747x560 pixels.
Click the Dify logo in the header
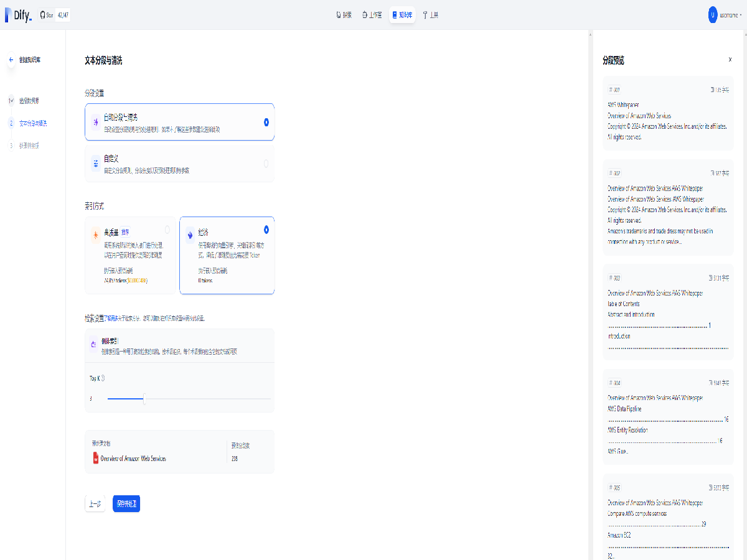coord(19,15)
